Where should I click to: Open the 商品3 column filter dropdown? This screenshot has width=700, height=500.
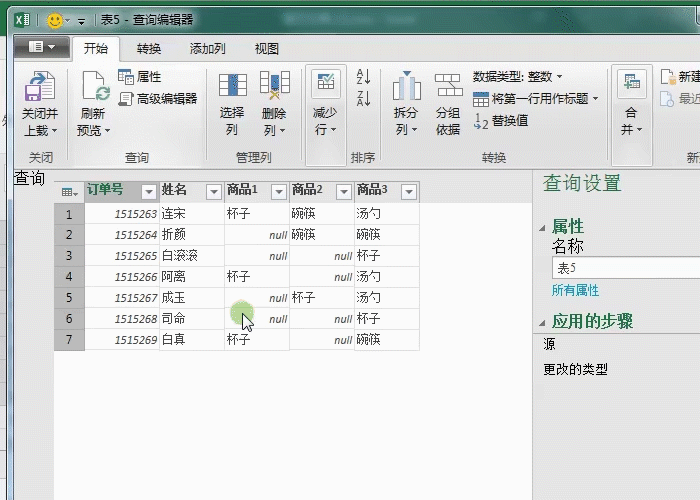coord(407,192)
